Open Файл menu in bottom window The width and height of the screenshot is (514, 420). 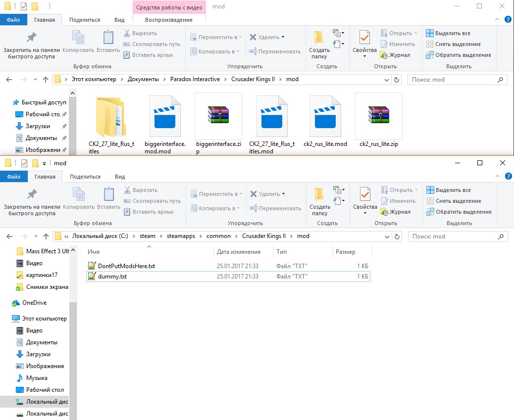14,177
